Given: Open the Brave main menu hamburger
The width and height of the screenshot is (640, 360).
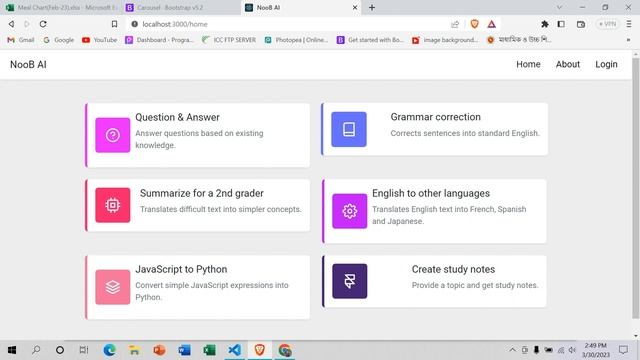Looking at the screenshot, I should click(x=629, y=24).
